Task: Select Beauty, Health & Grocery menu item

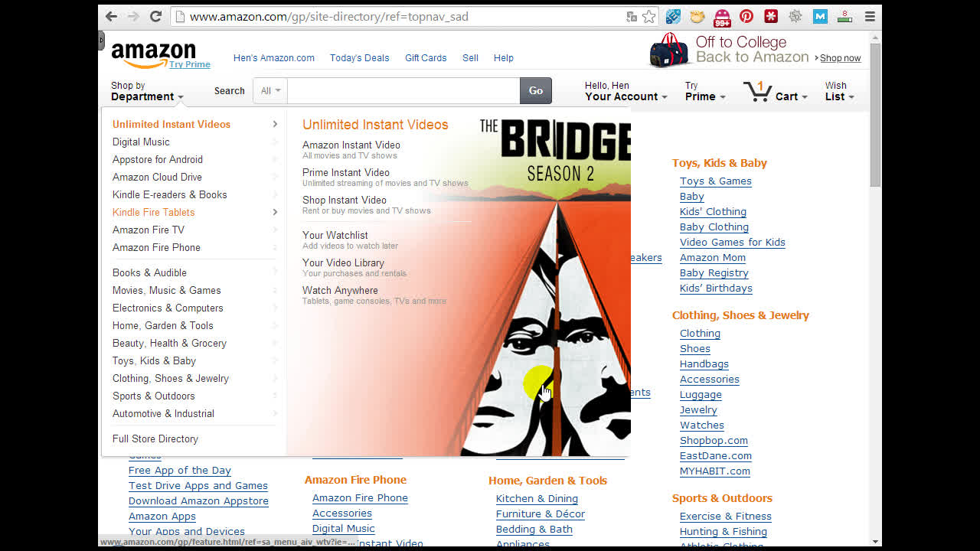Action: pos(169,343)
